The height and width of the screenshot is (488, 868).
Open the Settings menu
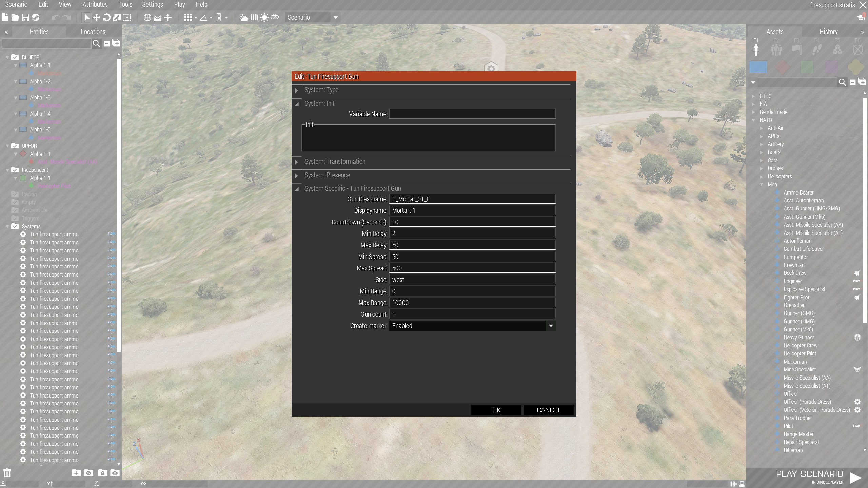pos(153,5)
